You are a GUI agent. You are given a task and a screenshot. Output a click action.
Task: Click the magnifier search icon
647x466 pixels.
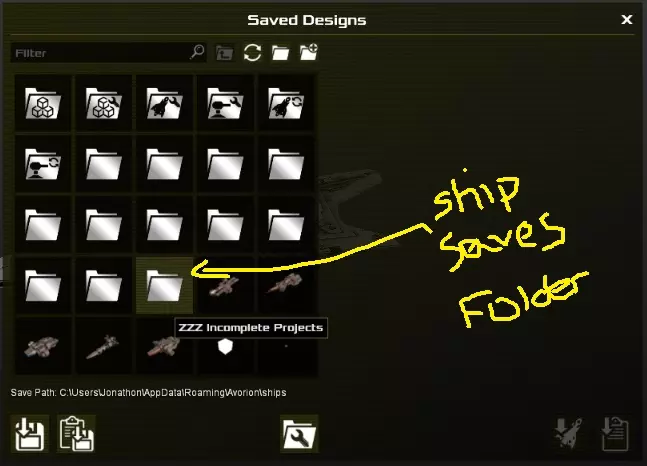click(x=198, y=52)
